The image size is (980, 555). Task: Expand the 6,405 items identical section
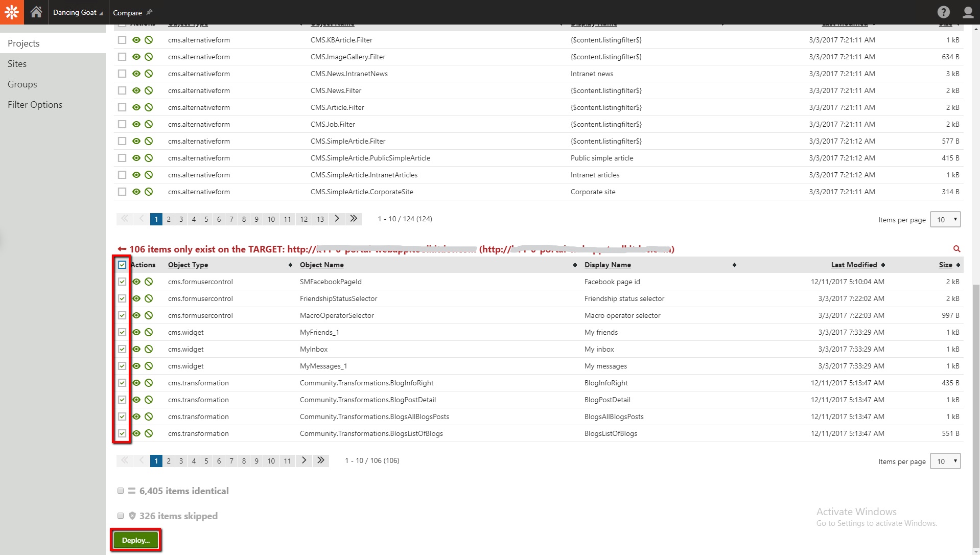[184, 491]
